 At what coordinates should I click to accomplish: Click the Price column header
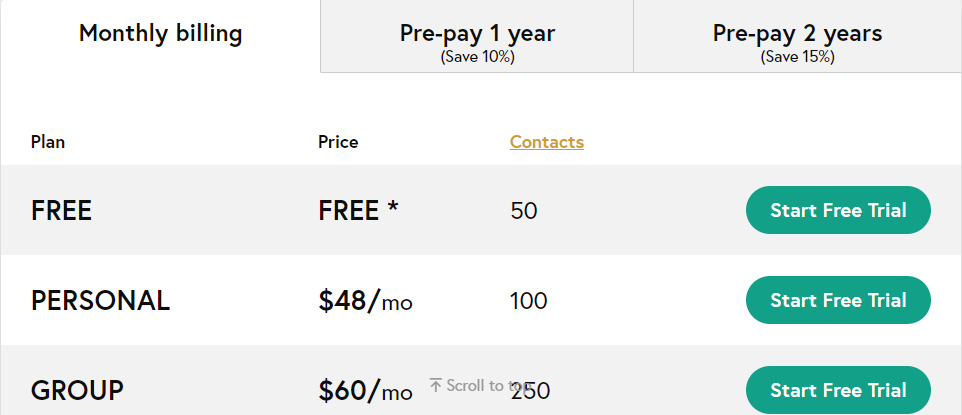pos(338,142)
